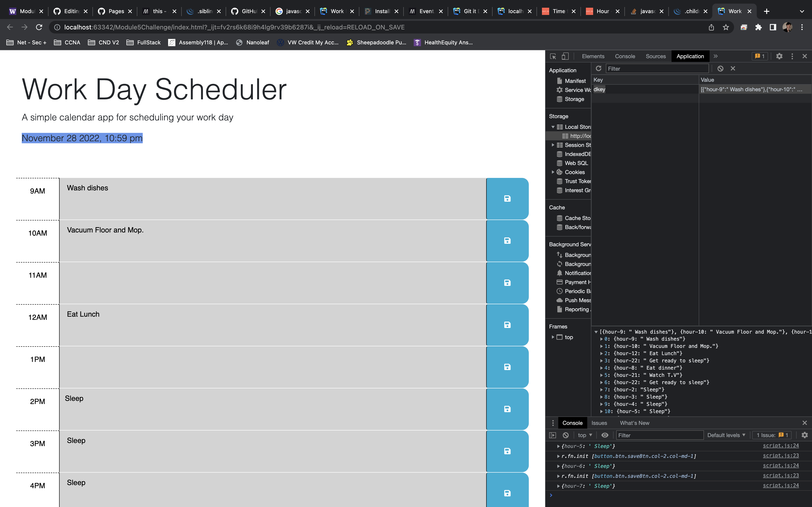The height and width of the screenshot is (507, 812).
Task: Open the What's New tab
Action: pyautogui.click(x=634, y=423)
